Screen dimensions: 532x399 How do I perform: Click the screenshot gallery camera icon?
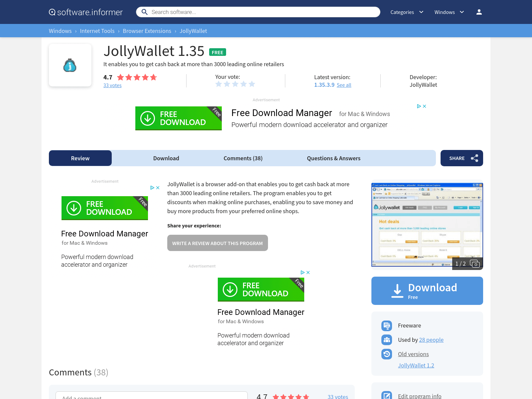click(x=475, y=264)
